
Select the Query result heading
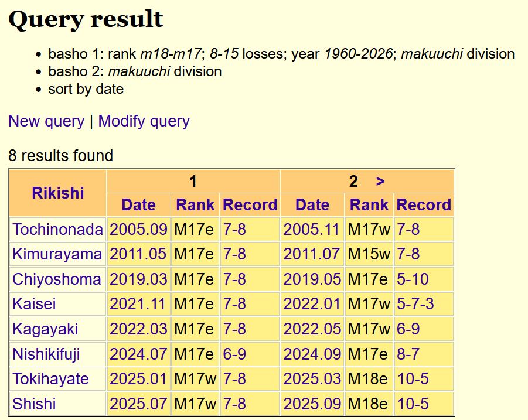86,19
